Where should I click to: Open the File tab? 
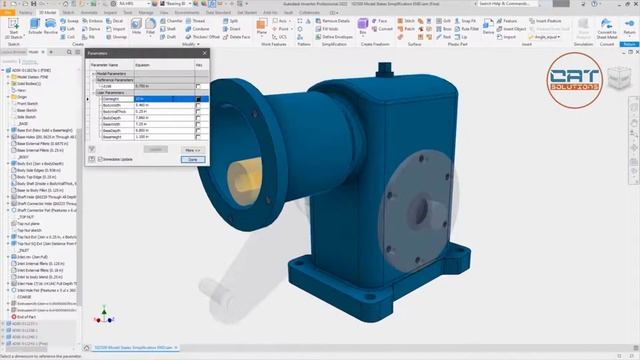[7, 13]
